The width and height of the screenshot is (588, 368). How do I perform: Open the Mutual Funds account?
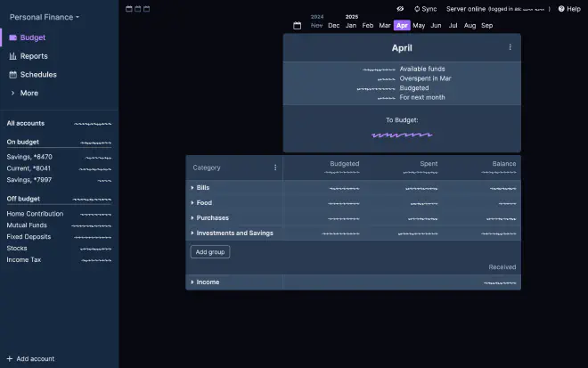coord(27,225)
